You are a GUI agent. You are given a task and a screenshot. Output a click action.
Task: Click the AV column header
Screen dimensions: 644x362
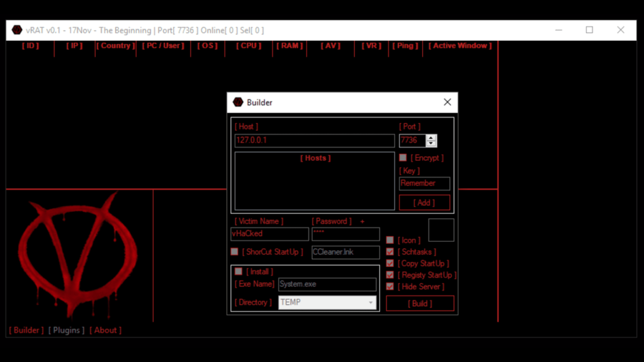tap(330, 45)
